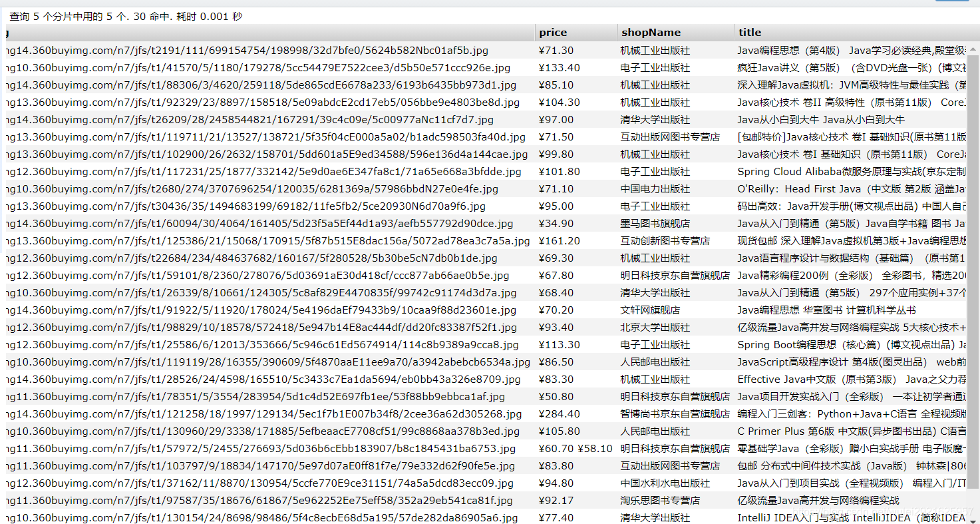This screenshot has width=980, height=524.
Task: Select the ¥71.10 price cell
Action: tap(556, 189)
